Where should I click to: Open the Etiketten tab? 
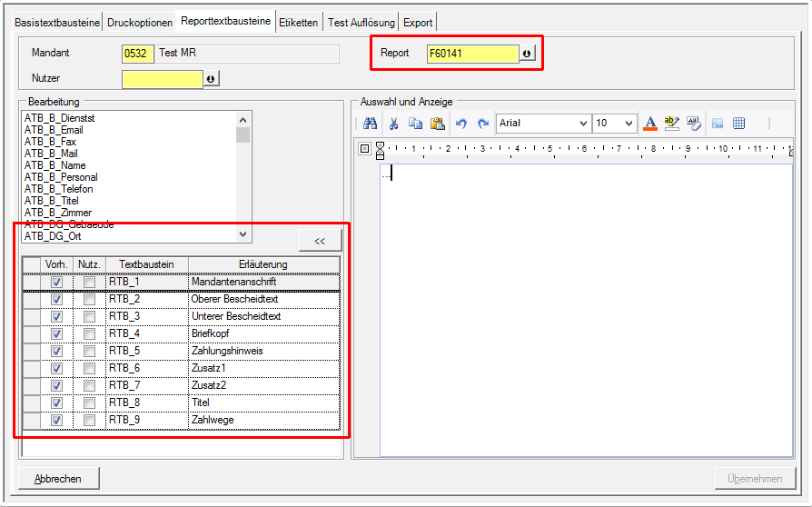(299, 22)
